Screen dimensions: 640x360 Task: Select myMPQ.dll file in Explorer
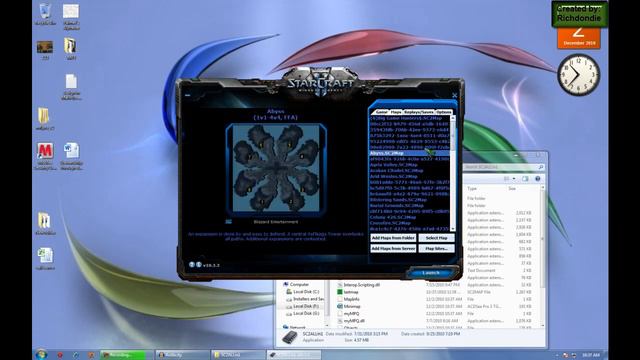353,321
